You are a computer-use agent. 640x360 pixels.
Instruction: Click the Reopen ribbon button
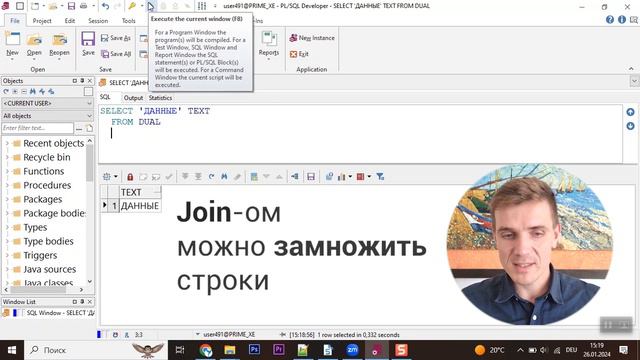point(59,45)
